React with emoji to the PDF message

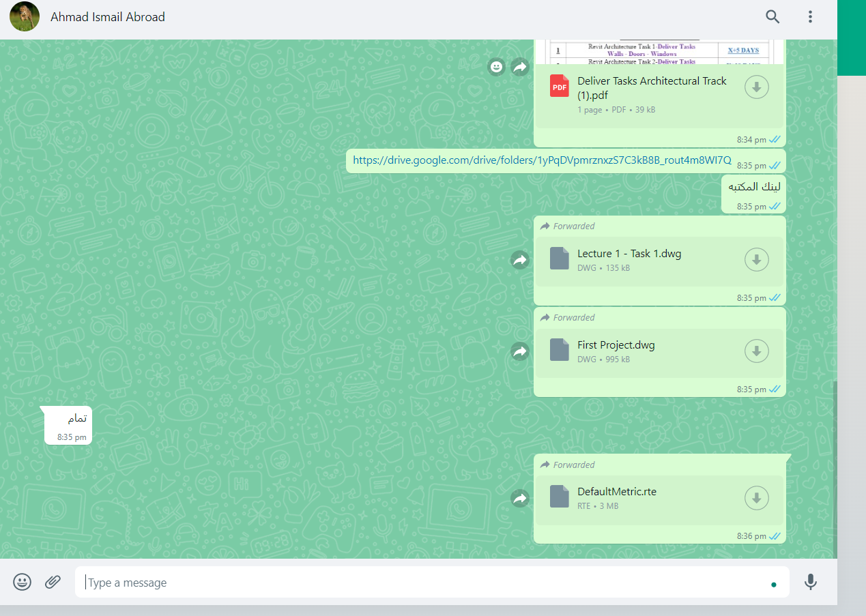click(x=497, y=67)
